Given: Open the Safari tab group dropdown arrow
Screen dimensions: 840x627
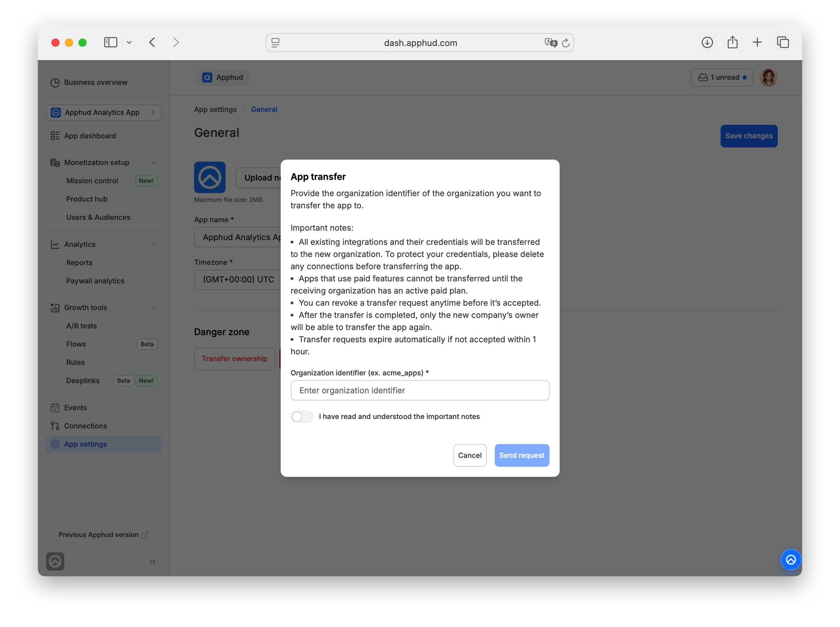Looking at the screenshot, I should (x=129, y=43).
